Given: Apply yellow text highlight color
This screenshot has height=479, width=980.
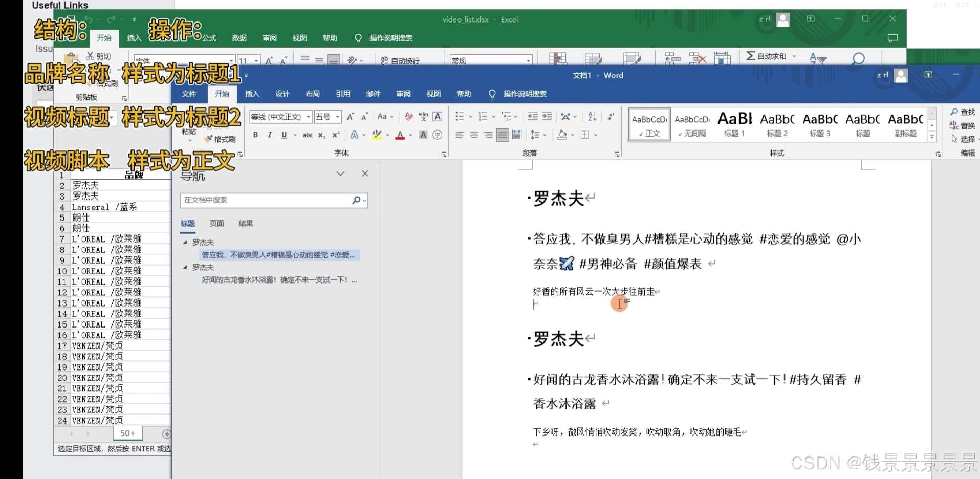Looking at the screenshot, I should [377, 135].
